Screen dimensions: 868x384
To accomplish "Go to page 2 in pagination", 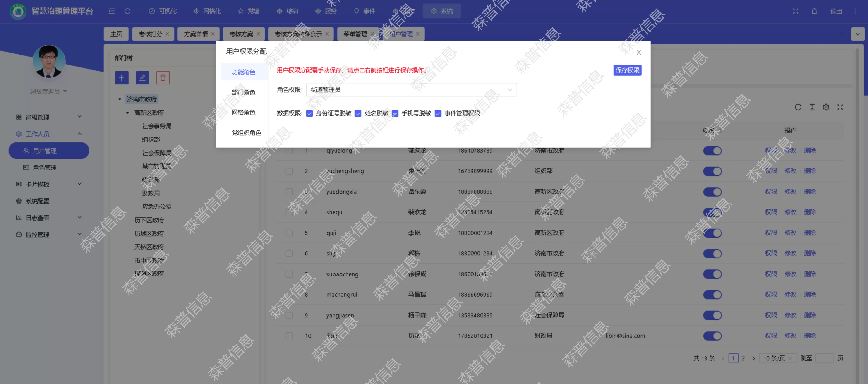I will click(x=743, y=358).
